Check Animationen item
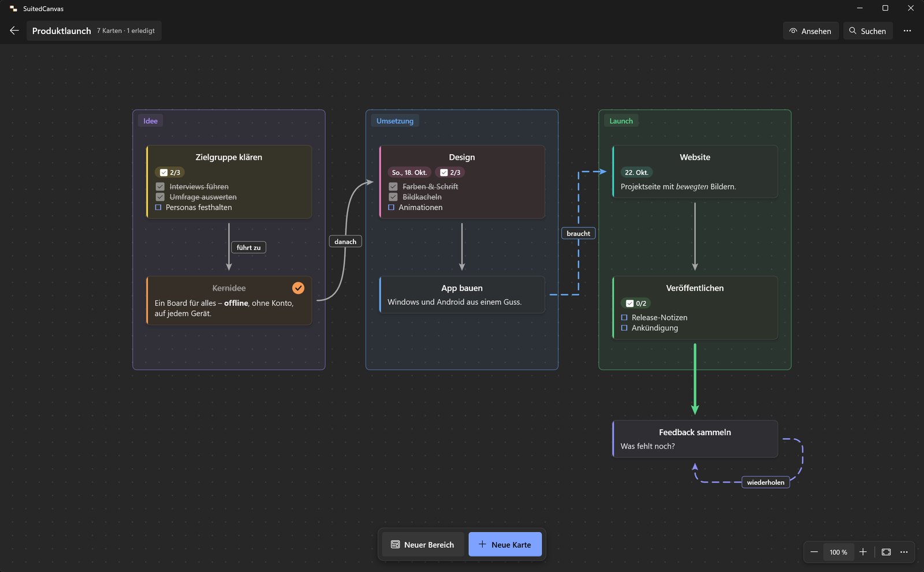Screen dimensions: 924x572 click(392, 207)
